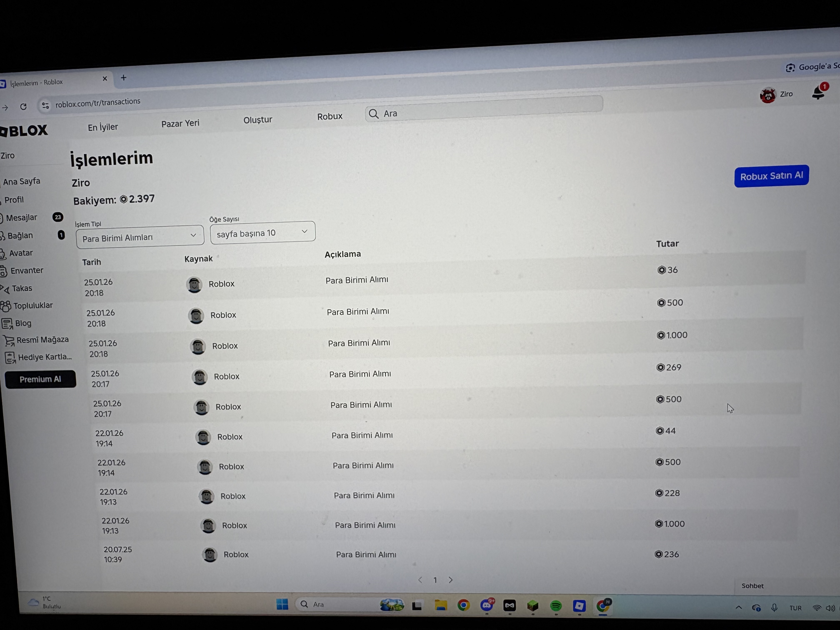840x630 pixels.
Task: Click the Tutar column header
Action: pos(667,244)
